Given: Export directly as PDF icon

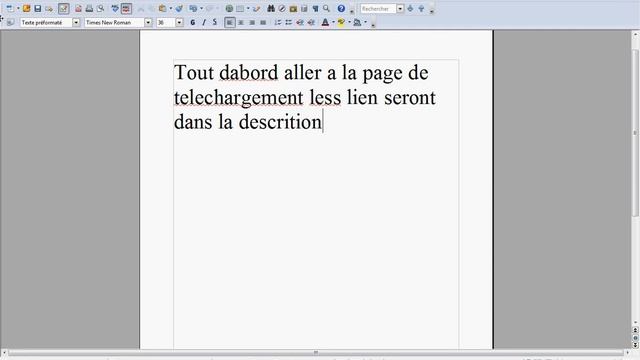Looking at the screenshot, I should [x=78, y=9].
